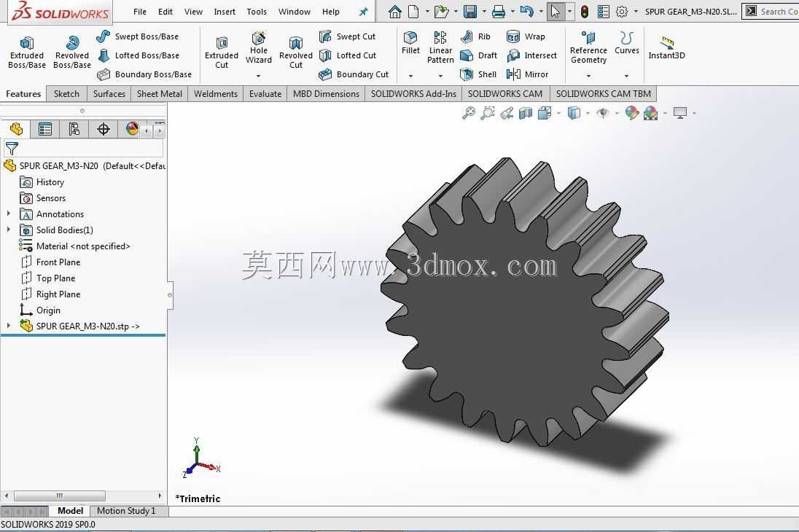Open the Curves tools
799x532 pixels.
(626, 43)
